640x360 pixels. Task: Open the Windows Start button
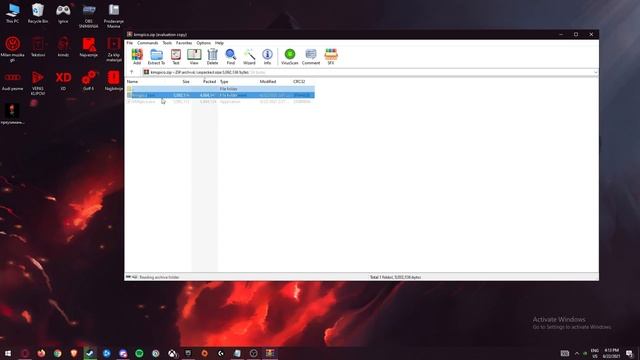pyautogui.click(x=8, y=353)
